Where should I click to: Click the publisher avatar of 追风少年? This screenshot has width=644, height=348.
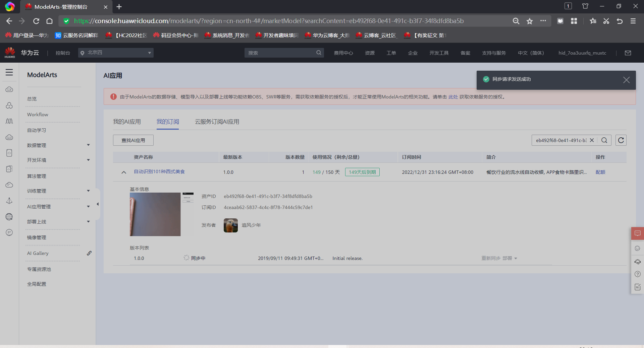[231, 225]
